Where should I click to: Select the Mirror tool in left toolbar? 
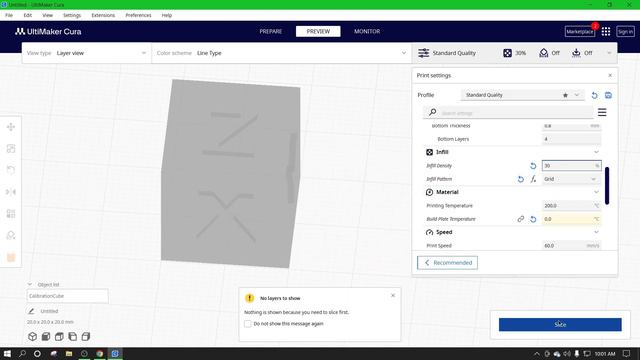[11, 192]
